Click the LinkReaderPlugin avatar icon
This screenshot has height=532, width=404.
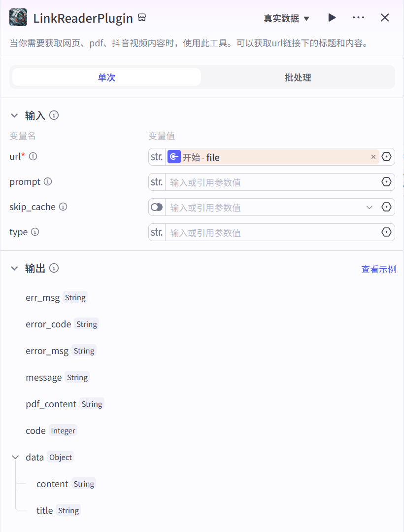coord(18,18)
